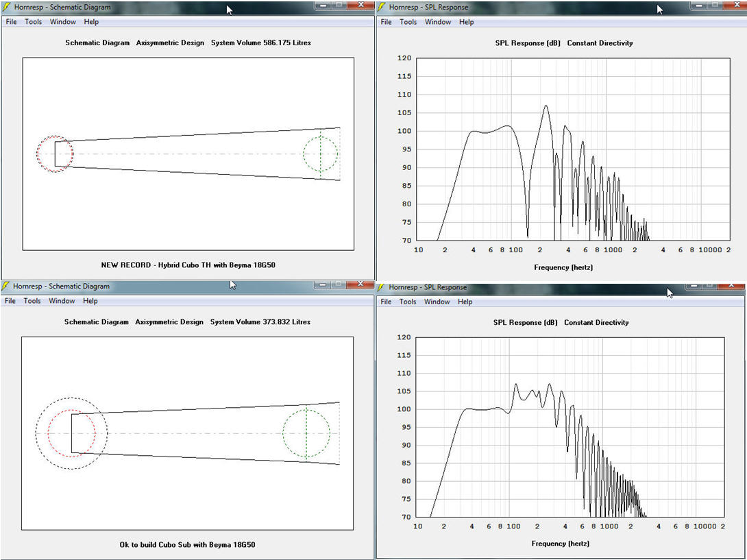Close the upper SPL Response window
This screenshot has height=560, width=747.
(734, 5)
